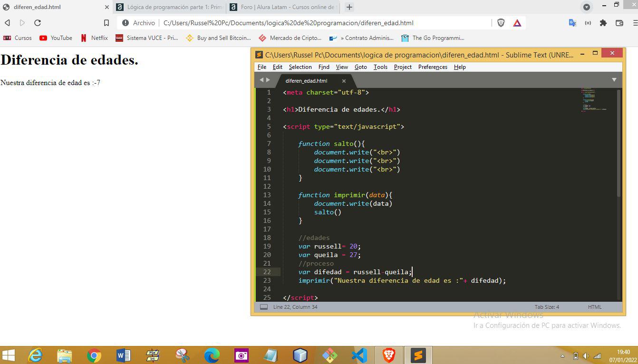Click 'function salto(){' code line

pos(332,144)
